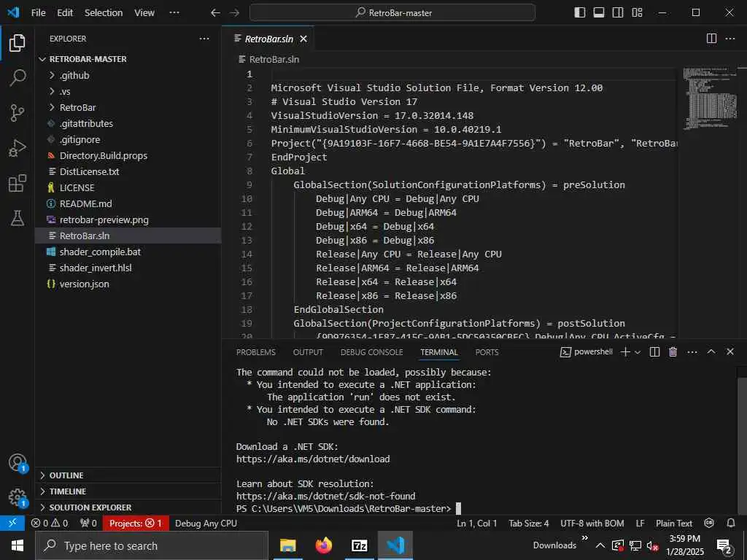Open the Source Control view
The image size is (747, 560).
[18, 113]
